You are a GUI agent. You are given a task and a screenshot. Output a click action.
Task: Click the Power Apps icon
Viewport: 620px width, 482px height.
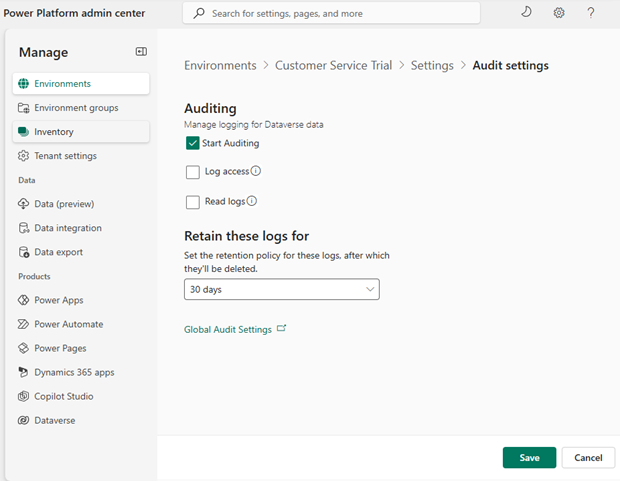point(23,300)
